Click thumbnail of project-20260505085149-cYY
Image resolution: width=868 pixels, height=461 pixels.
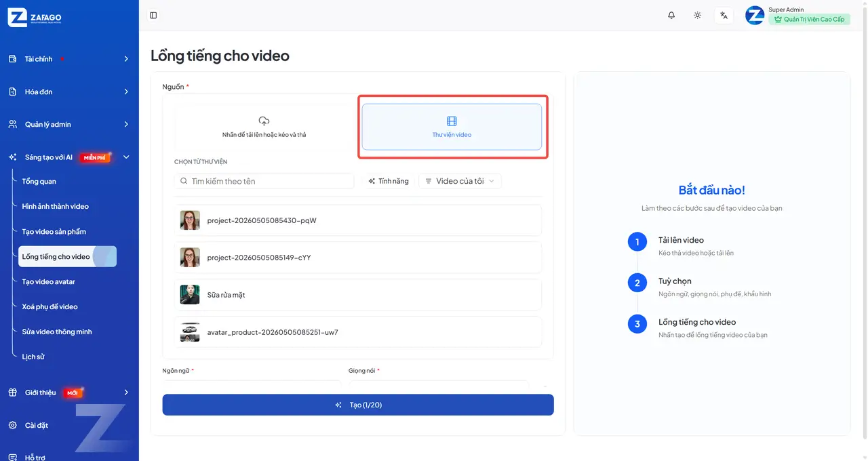point(190,258)
